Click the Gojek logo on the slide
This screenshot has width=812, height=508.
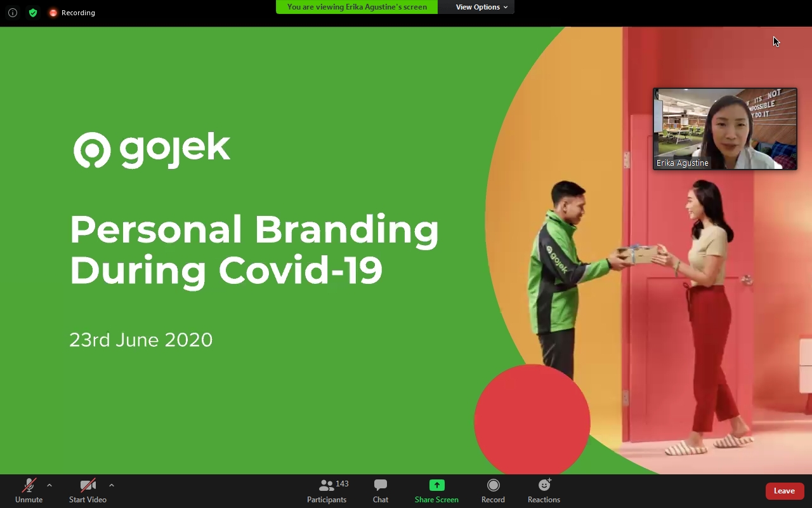[x=152, y=150]
